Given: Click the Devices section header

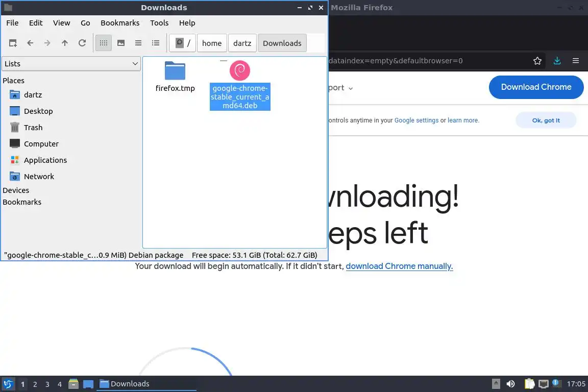Looking at the screenshot, I should click(16, 190).
